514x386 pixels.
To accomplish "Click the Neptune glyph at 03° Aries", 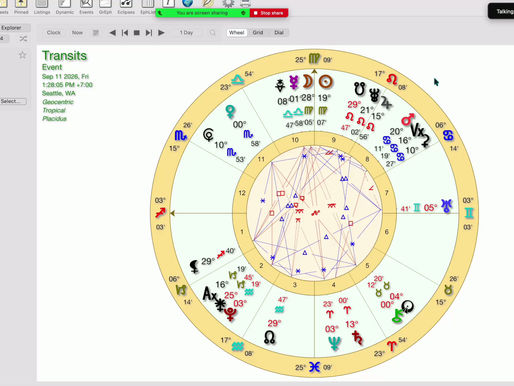I will (x=334, y=343).
